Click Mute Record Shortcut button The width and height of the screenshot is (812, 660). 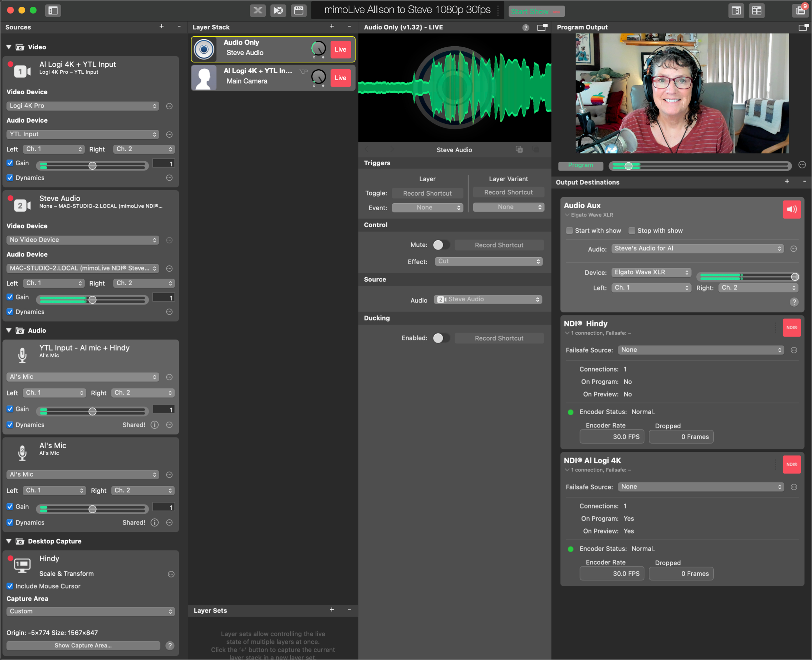click(x=499, y=245)
